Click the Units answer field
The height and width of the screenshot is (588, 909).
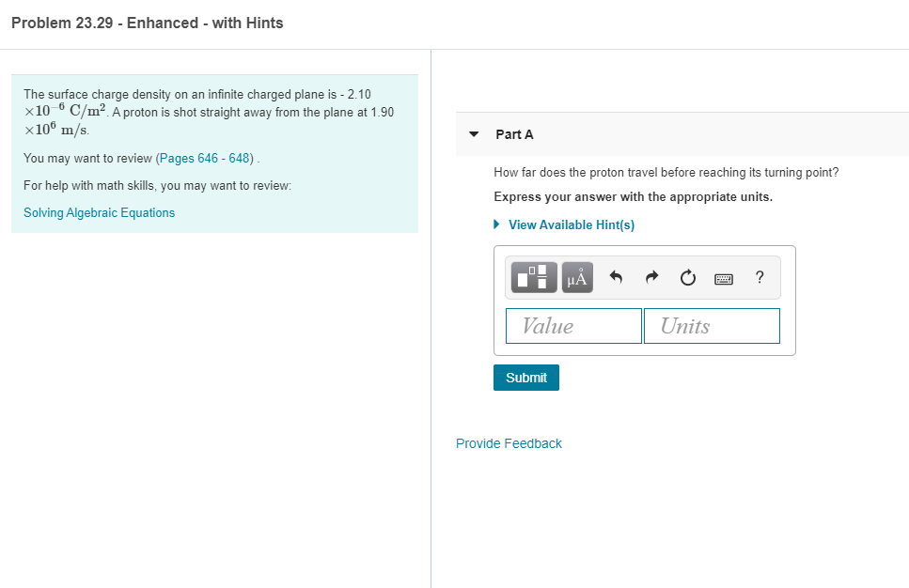coord(712,326)
